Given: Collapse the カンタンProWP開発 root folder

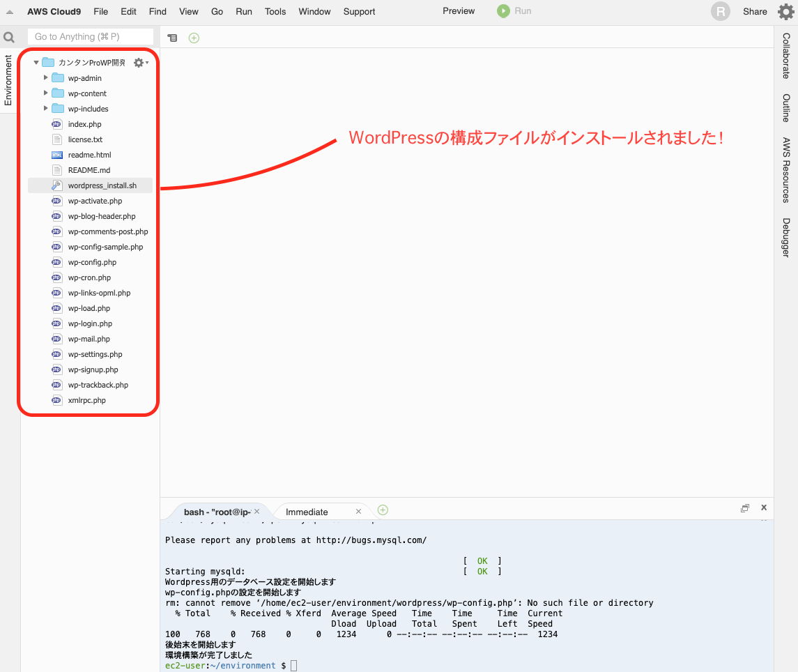Looking at the screenshot, I should pyautogui.click(x=36, y=63).
